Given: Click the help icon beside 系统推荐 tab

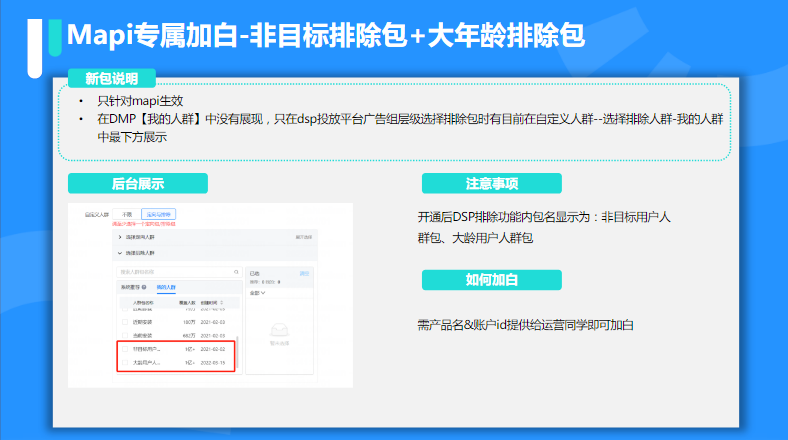Looking at the screenshot, I should pos(145,288).
